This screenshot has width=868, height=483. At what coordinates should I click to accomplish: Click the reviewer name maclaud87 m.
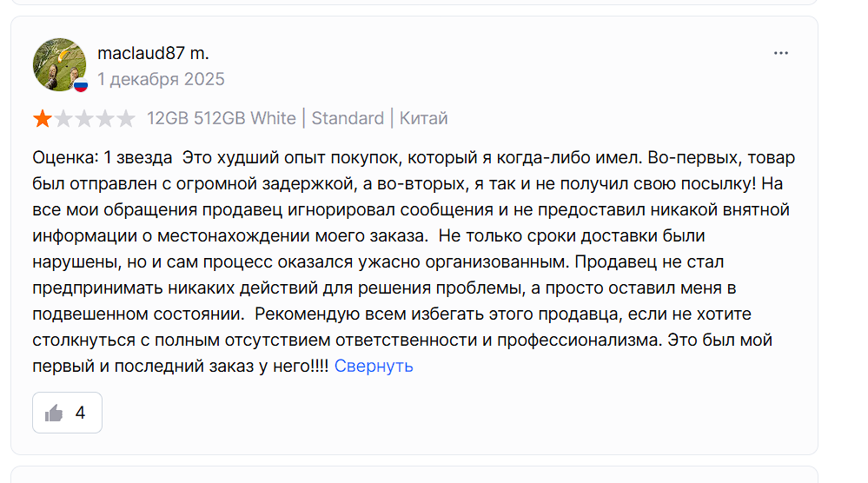[153, 53]
